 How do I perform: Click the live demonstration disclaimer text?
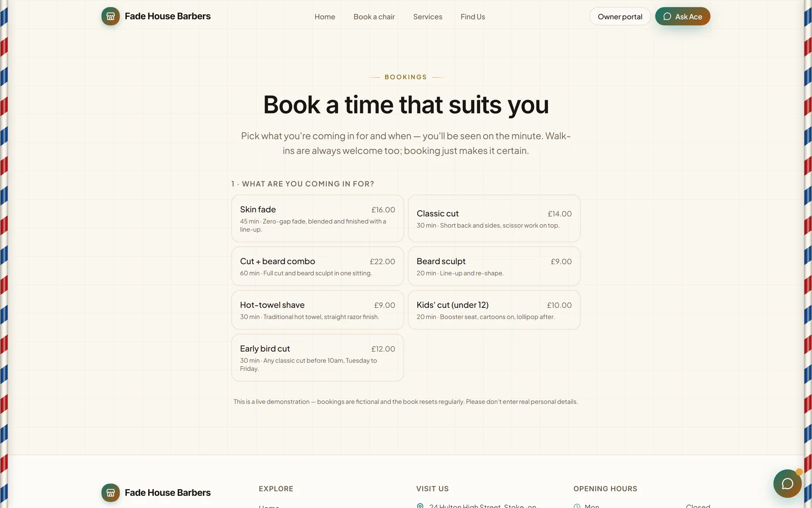tap(406, 402)
